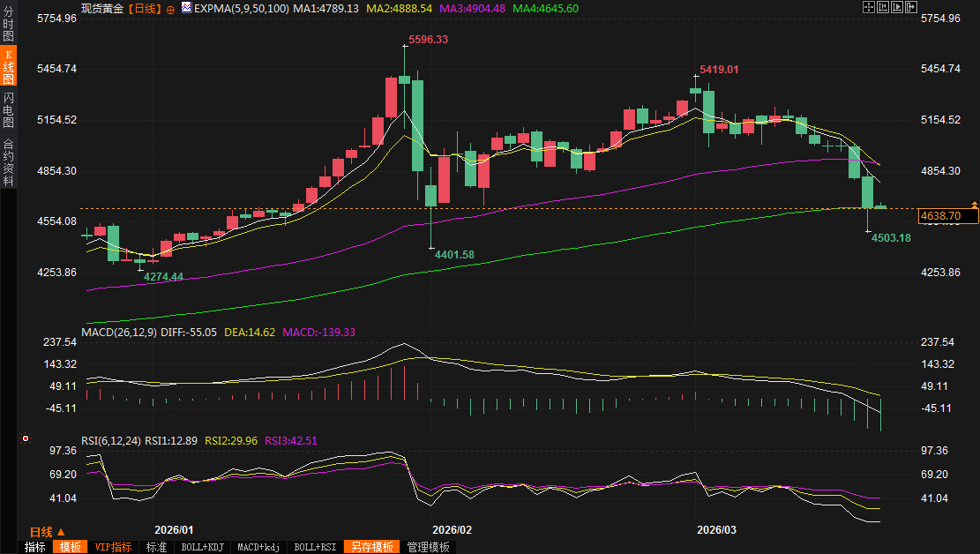The image size is (980, 554).
Task: Click the 5596.33 high price label
Action: [x=428, y=40]
